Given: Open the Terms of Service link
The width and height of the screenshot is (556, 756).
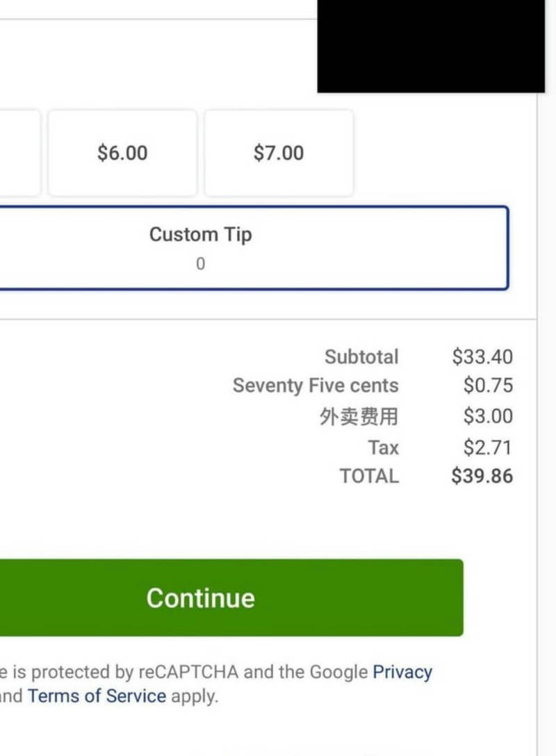Looking at the screenshot, I should click(x=97, y=696).
